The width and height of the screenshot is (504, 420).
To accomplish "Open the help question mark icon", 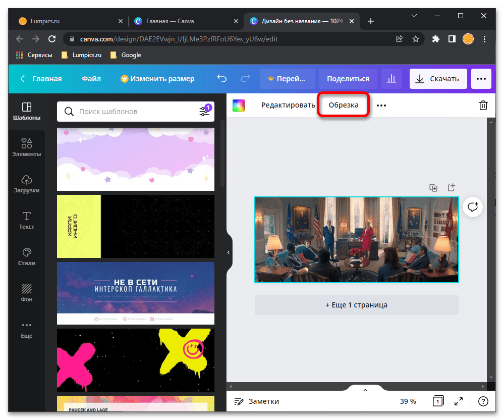I will [483, 401].
